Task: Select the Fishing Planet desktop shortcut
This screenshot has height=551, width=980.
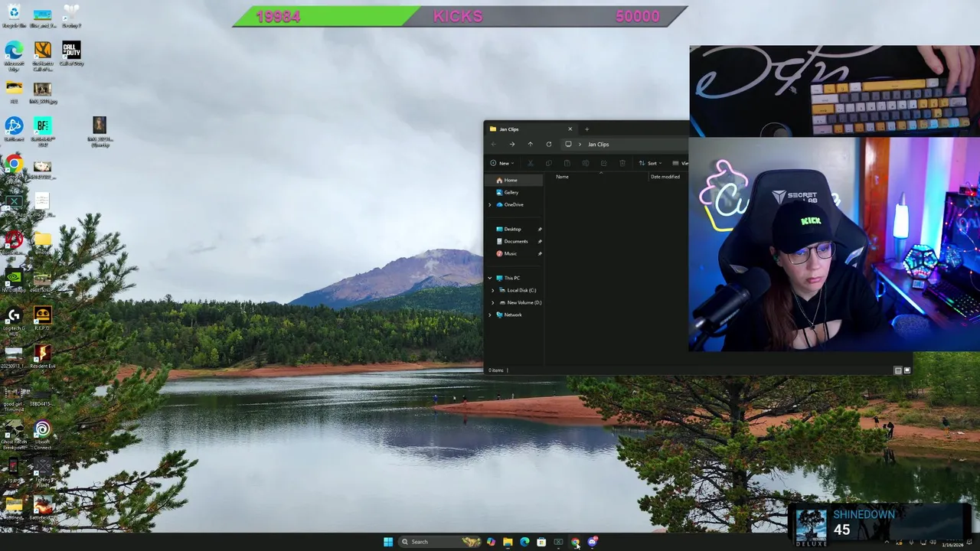Action: point(42,473)
